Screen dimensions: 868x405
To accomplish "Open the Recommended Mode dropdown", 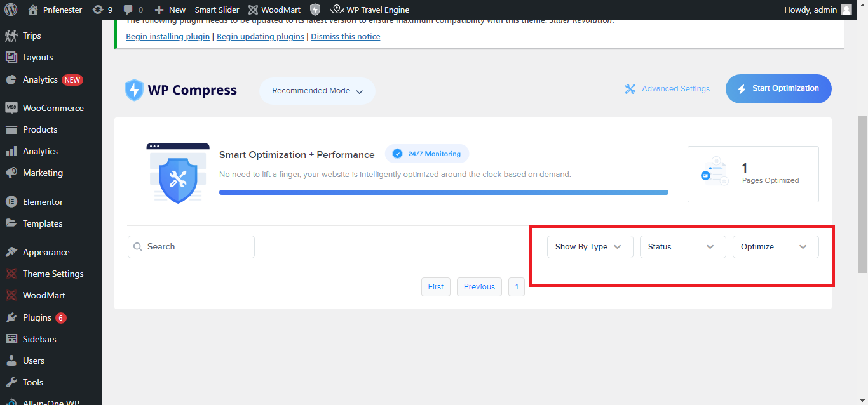I will click(317, 91).
